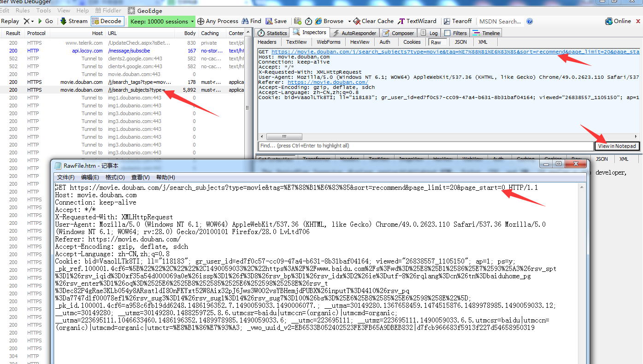Click the Find highlight input field

(x=426, y=146)
